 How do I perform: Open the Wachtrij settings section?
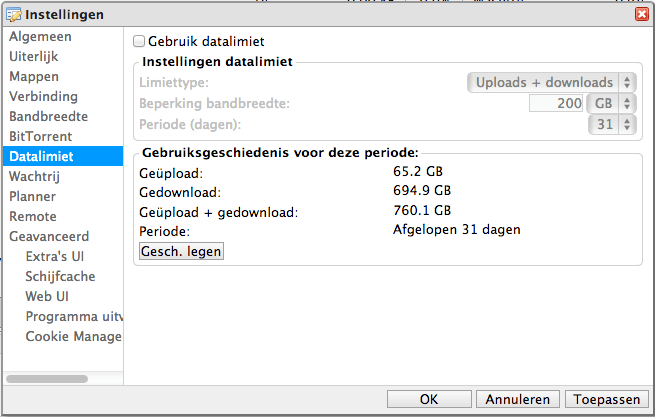36,176
